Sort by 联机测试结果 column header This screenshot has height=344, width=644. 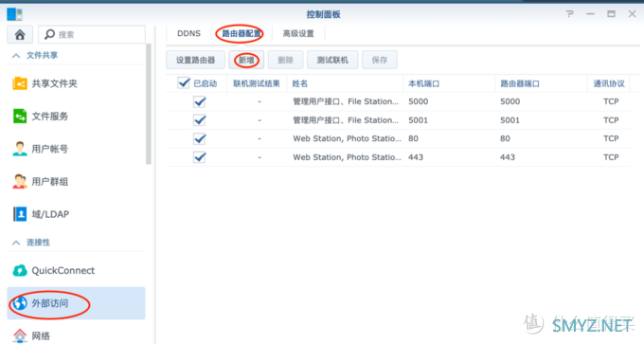(x=257, y=83)
